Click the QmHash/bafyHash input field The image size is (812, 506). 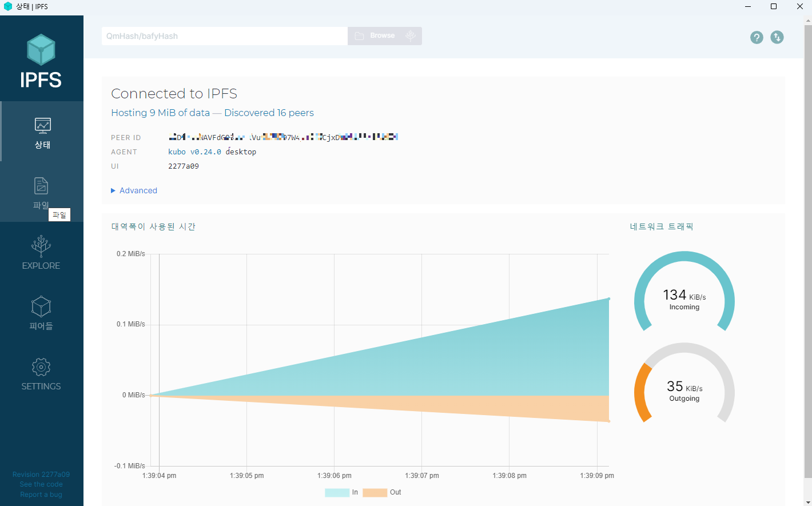224,36
